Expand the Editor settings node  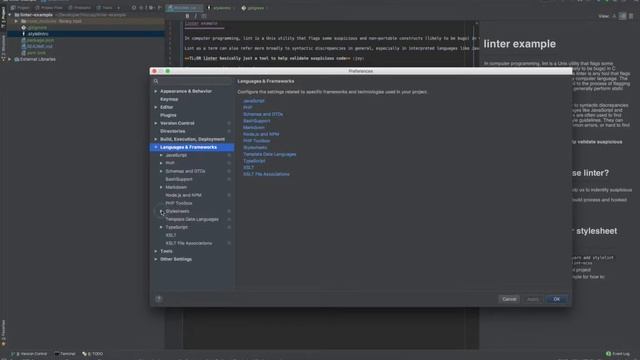click(x=156, y=107)
